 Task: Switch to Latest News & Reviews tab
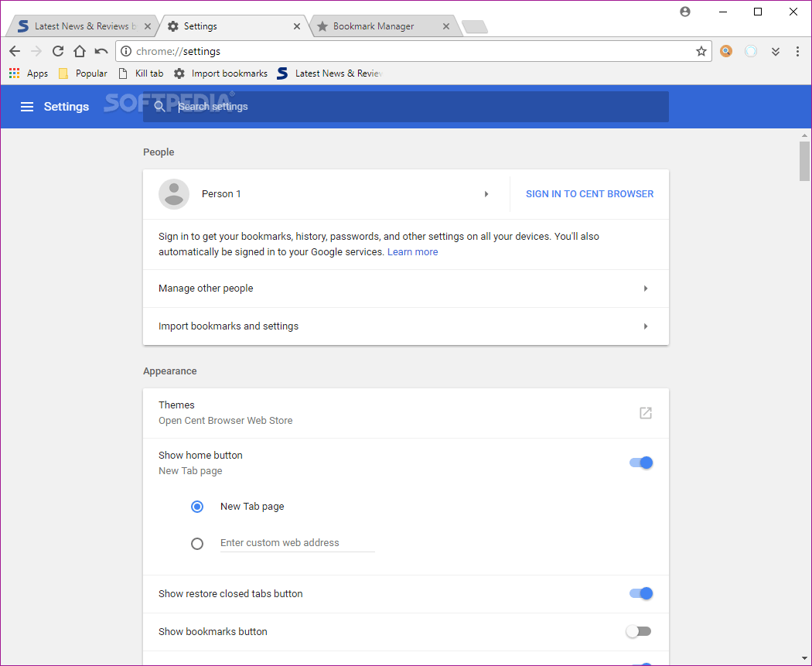(x=81, y=26)
